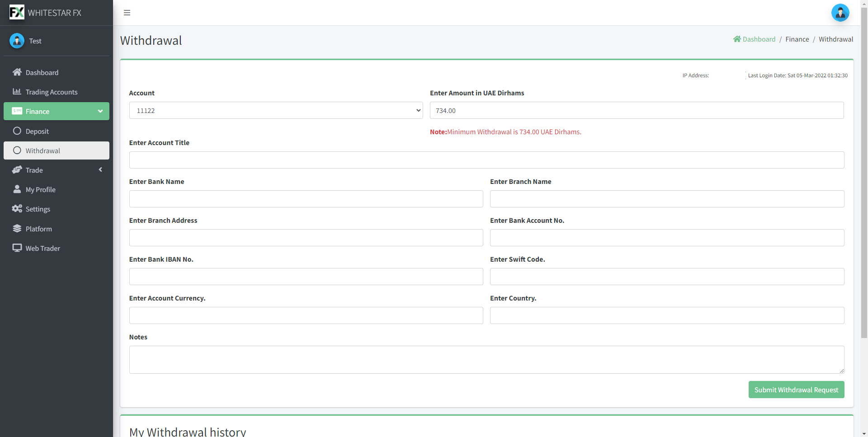Click the My Profile person icon

tap(17, 189)
